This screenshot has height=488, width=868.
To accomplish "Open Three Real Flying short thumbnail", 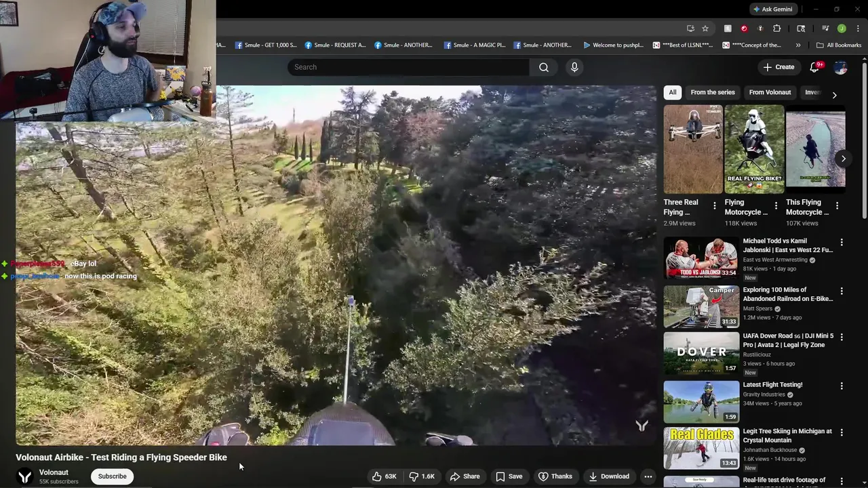I will tap(693, 149).
